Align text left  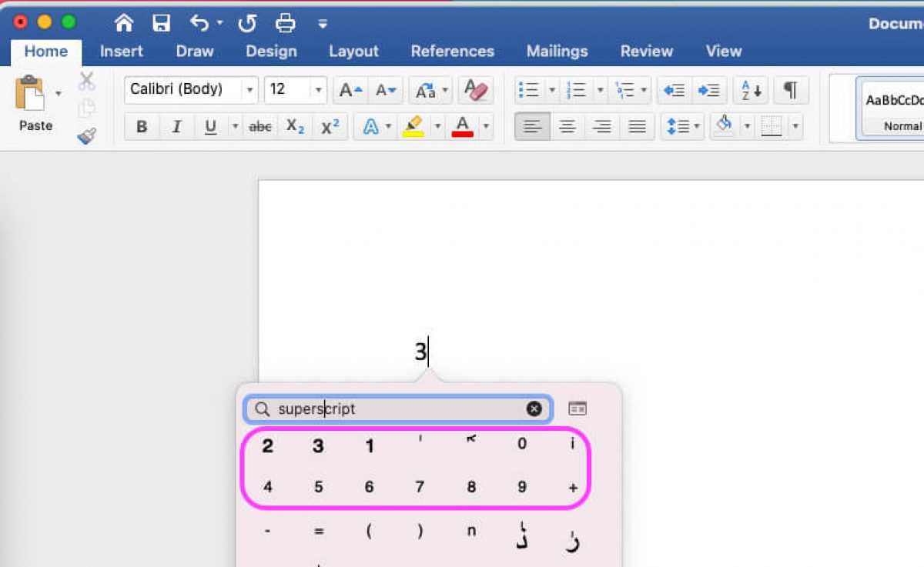532,127
